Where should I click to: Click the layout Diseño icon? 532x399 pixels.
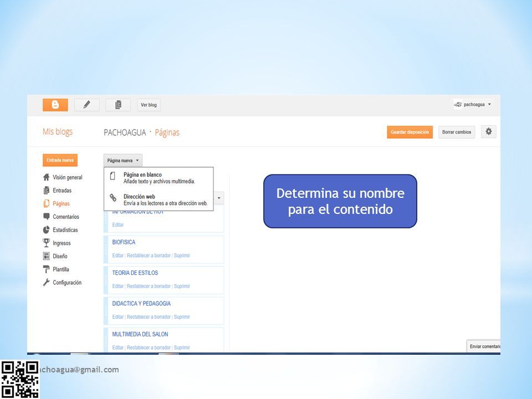coord(47,256)
